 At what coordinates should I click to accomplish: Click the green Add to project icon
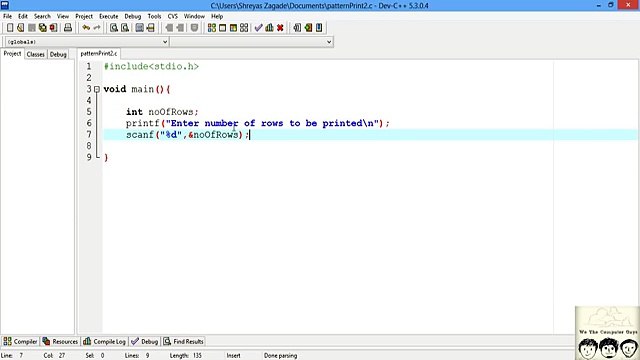[308, 28]
